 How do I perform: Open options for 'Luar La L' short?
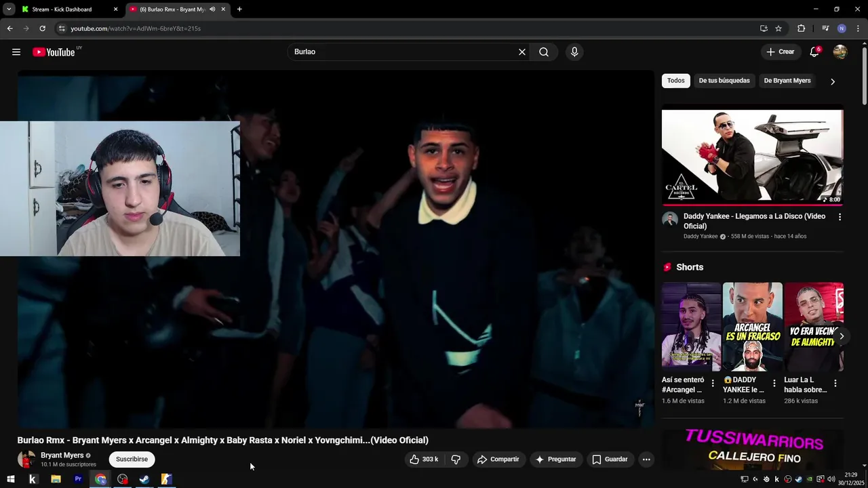tap(835, 384)
